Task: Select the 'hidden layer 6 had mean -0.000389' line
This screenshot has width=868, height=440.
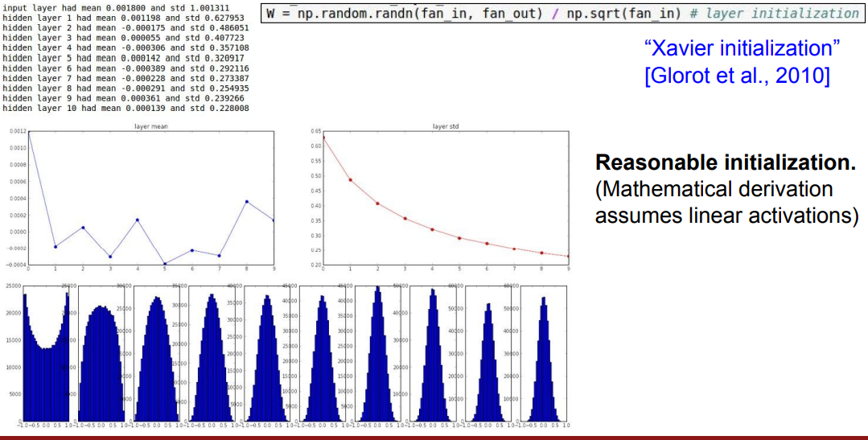Action: click(x=125, y=68)
